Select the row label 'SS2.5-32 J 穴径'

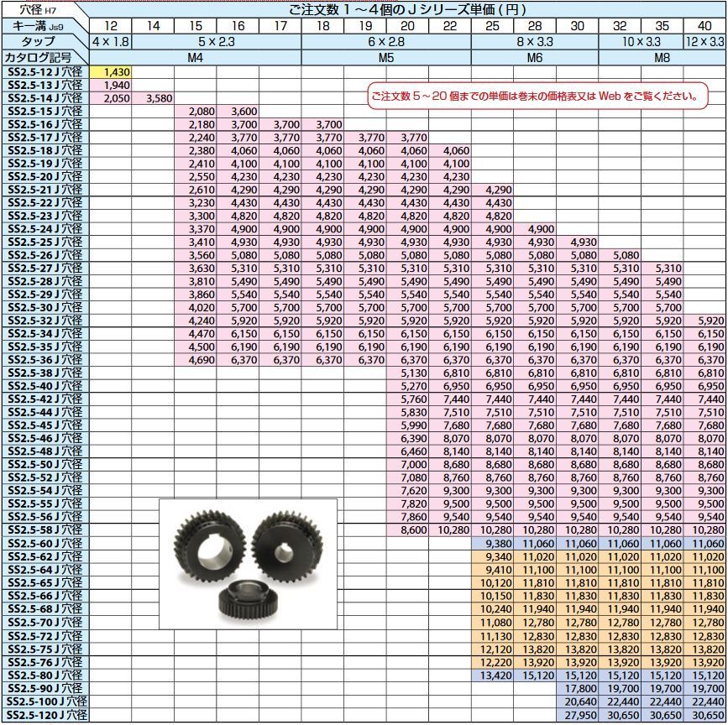coord(45,321)
